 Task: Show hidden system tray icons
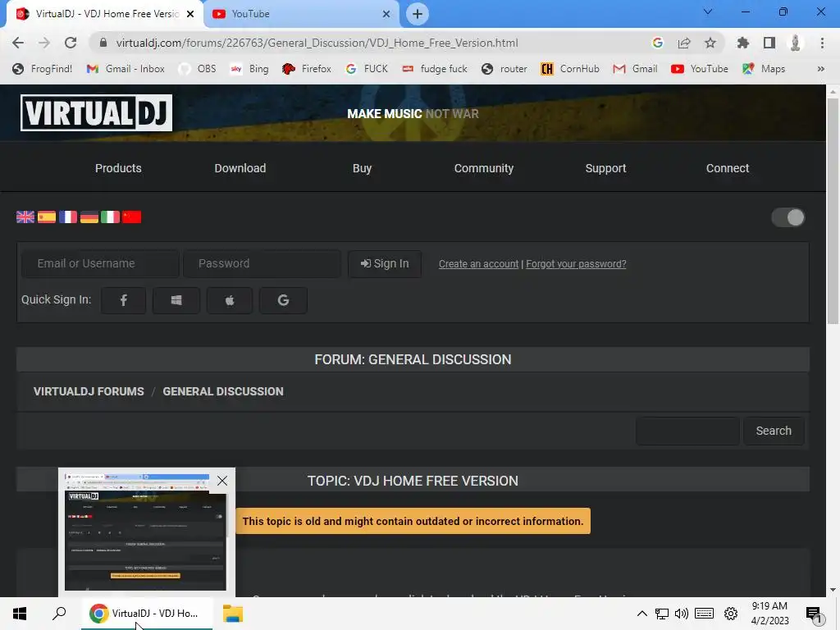641,614
